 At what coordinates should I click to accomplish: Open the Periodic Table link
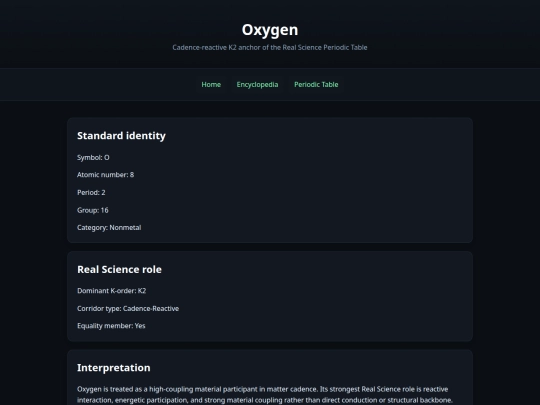point(316,84)
